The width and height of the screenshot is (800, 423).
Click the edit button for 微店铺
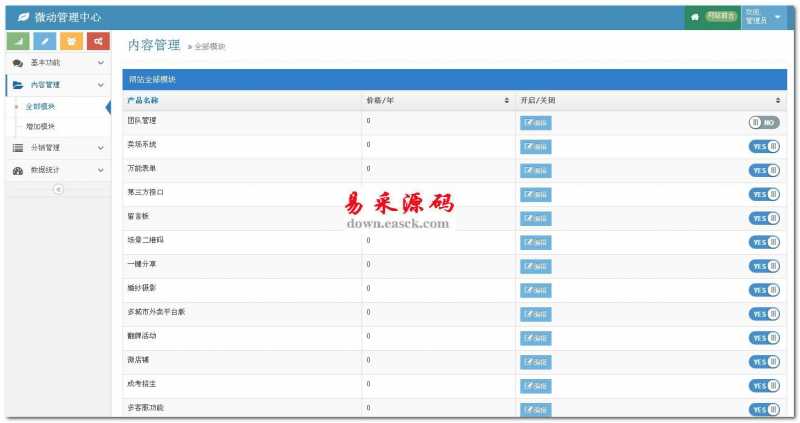click(x=535, y=361)
